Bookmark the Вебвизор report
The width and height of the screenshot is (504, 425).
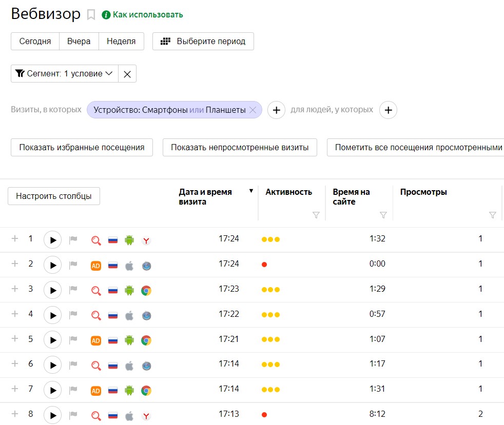pyautogui.click(x=91, y=15)
